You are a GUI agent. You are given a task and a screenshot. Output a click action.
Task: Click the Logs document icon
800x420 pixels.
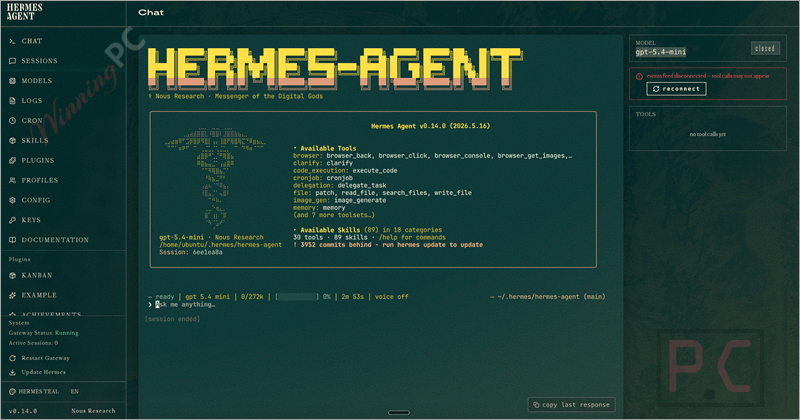(x=12, y=101)
